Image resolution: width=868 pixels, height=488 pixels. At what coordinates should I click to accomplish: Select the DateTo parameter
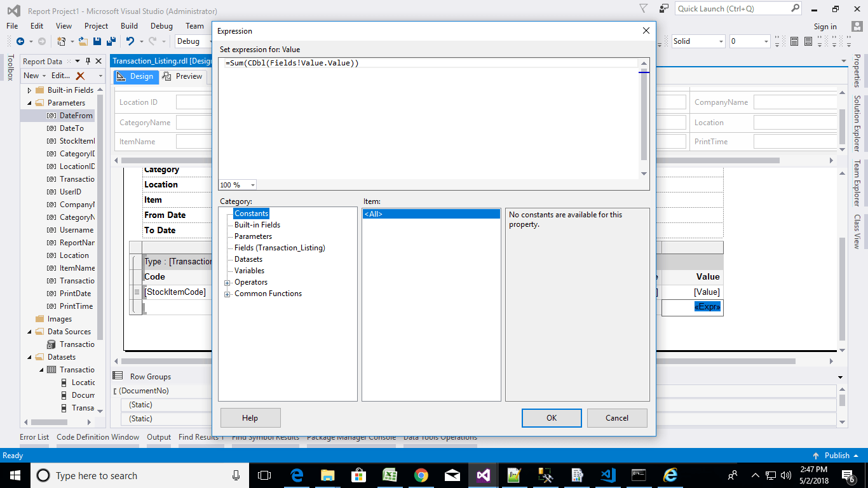pos(71,128)
